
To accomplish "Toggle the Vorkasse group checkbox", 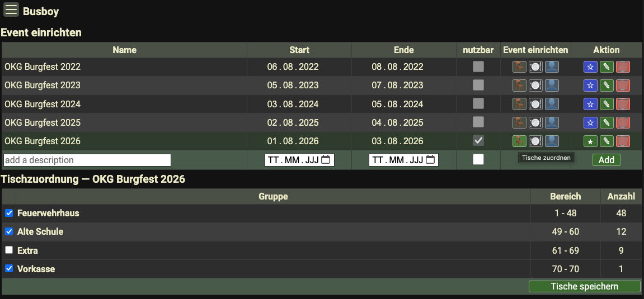I will pyautogui.click(x=9, y=269).
